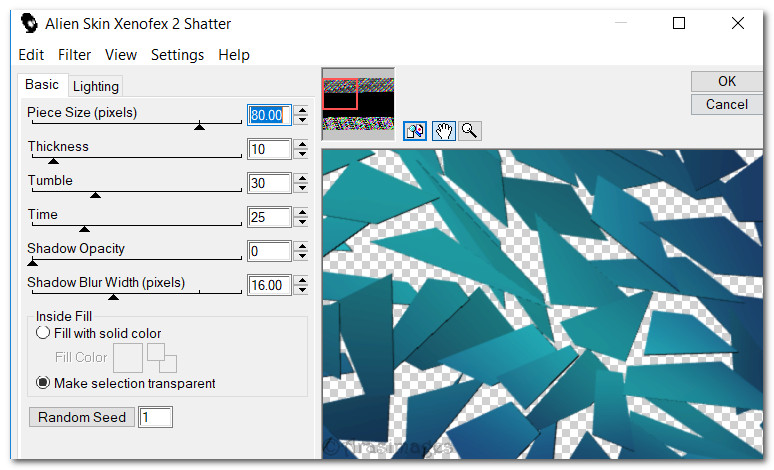Screen dimensions: 774x470
Task: Click the OK button
Action: coord(727,81)
